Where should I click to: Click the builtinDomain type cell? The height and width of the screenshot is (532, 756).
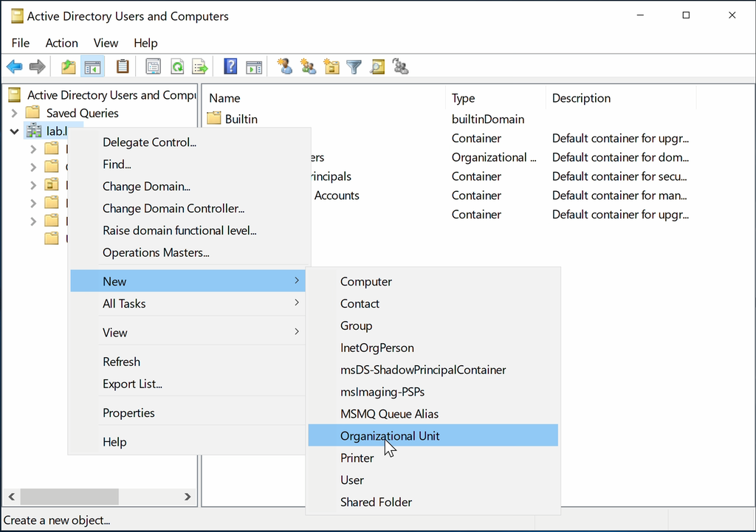pyautogui.click(x=488, y=119)
